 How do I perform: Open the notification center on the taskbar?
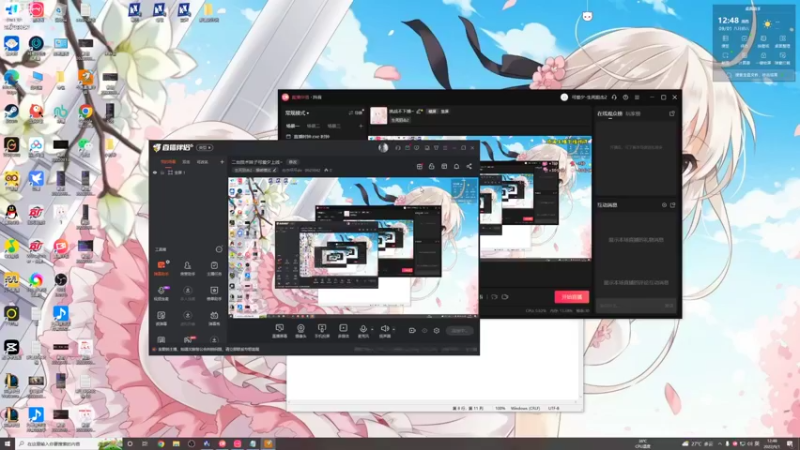[x=790, y=444]
